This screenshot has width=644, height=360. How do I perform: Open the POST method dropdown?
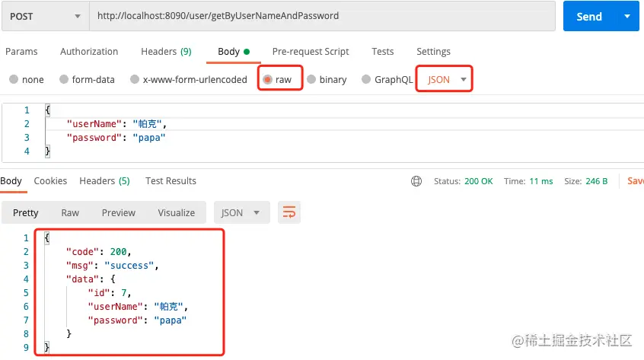tap(45, 17)
